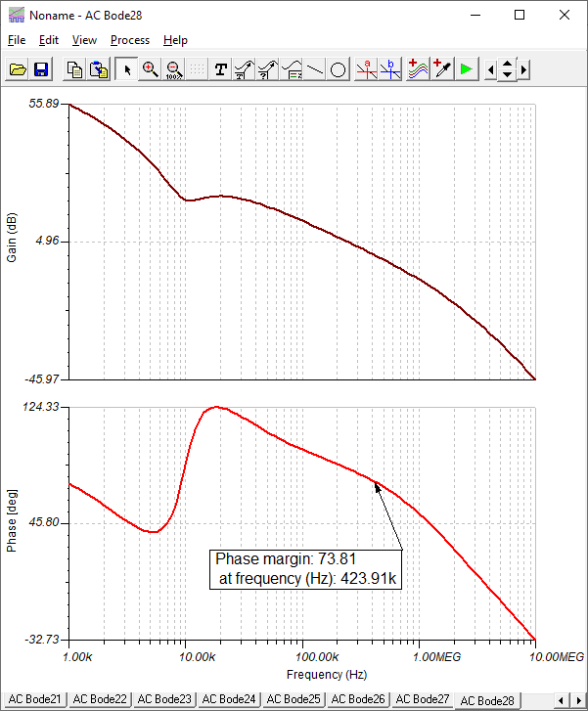Switch to the AC Bode23 tab
This screenshot has height=711, width=588.
click(164, 698)
